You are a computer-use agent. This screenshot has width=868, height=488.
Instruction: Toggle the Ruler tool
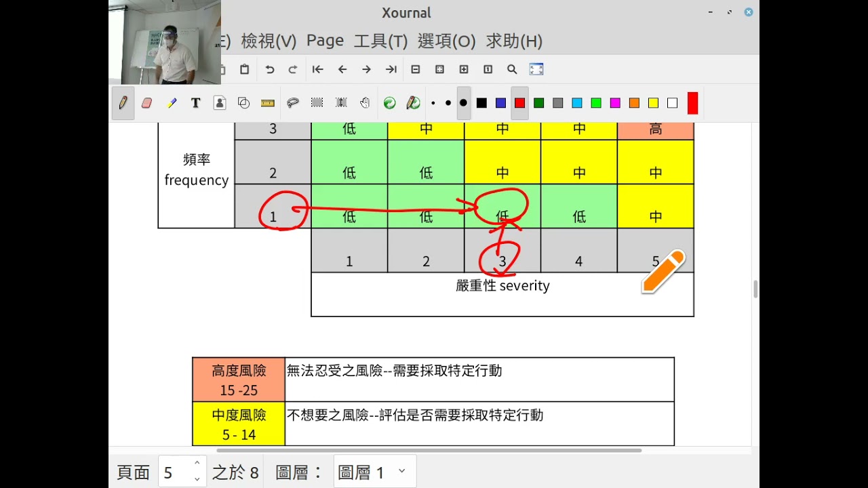coord(268,103)
